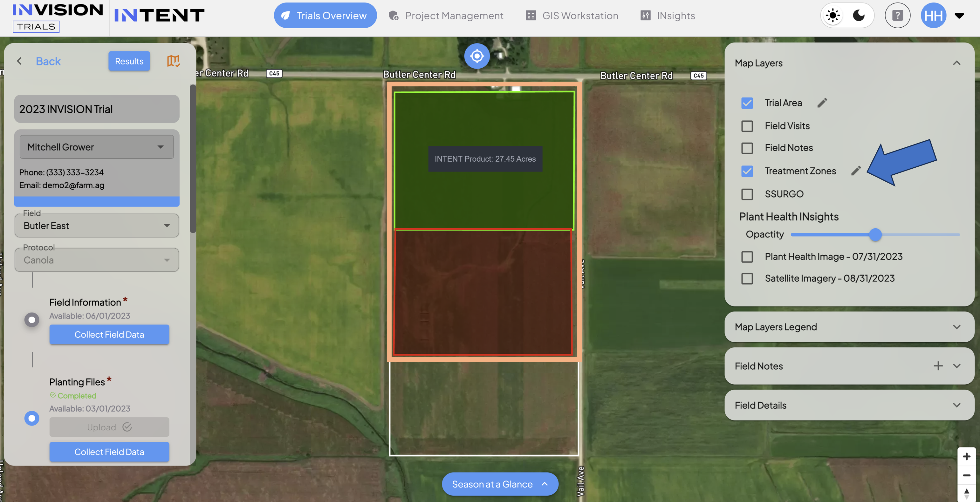980x504 pixels.
Task: Open the Butler East field dropdown
Action: 97,226
